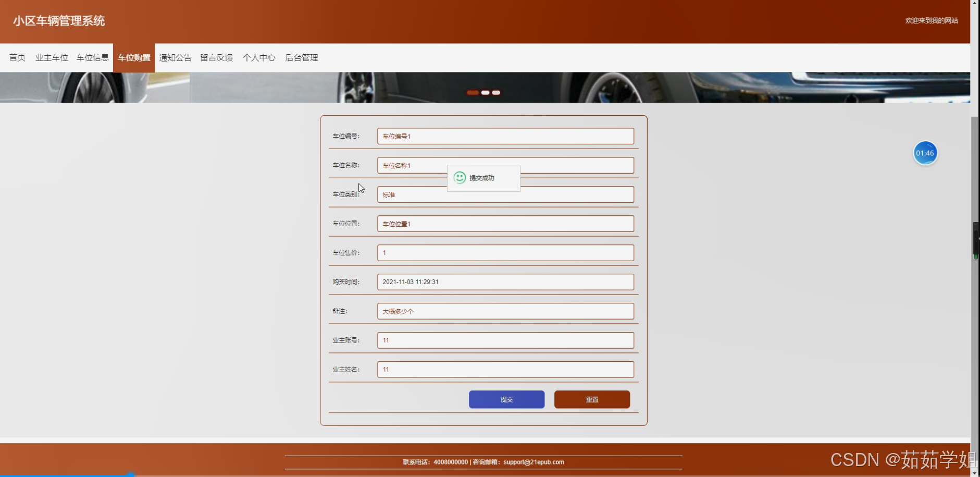Open the 后台管理 page
The width and height of the screenshot is (980, 477).
[x=301, y=57]
